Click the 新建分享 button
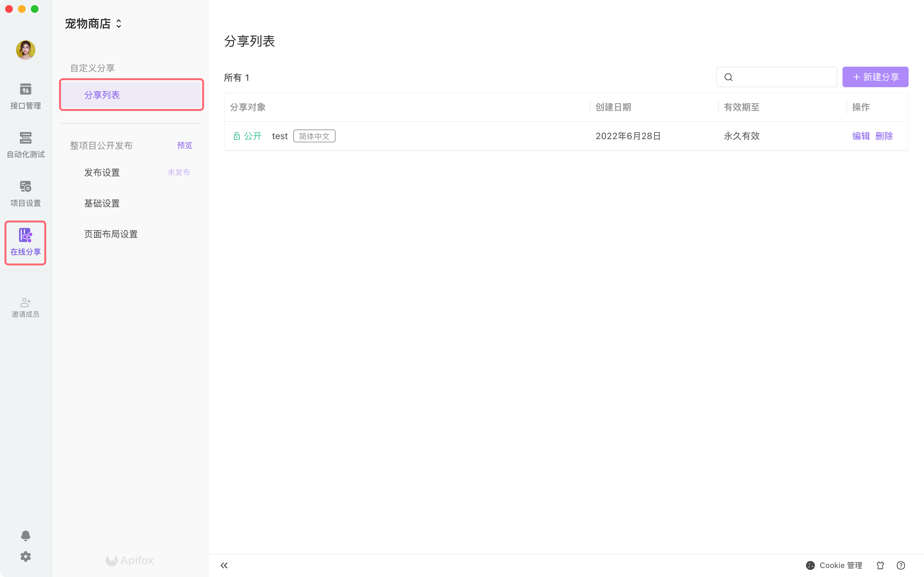Screen dimensions: 924x577 tap(875, 77)
